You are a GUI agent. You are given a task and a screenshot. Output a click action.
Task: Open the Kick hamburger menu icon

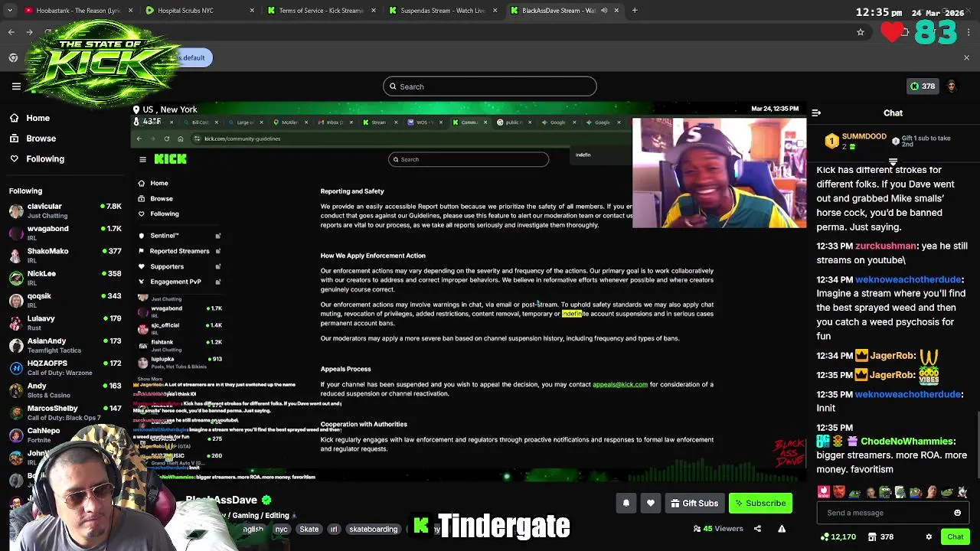click(x=16, y=86)
